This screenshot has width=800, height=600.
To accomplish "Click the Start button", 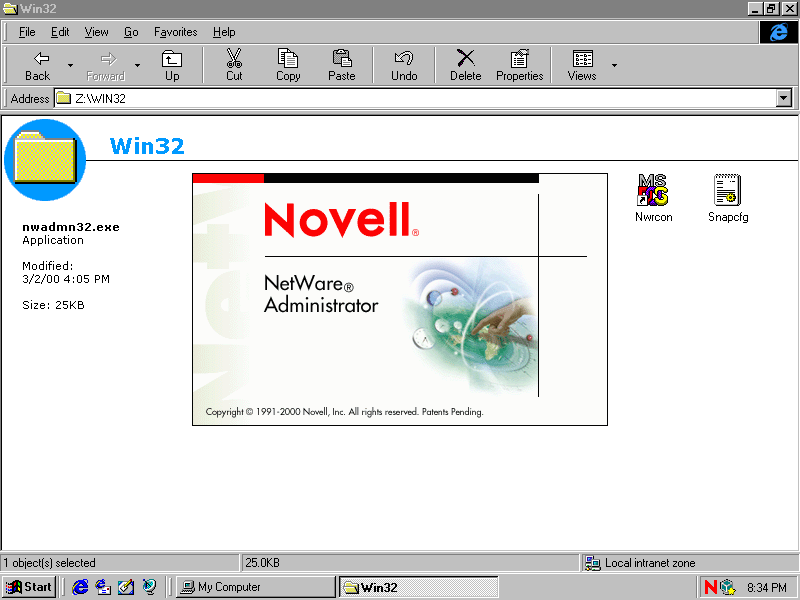I will click(x=30, y=587).
